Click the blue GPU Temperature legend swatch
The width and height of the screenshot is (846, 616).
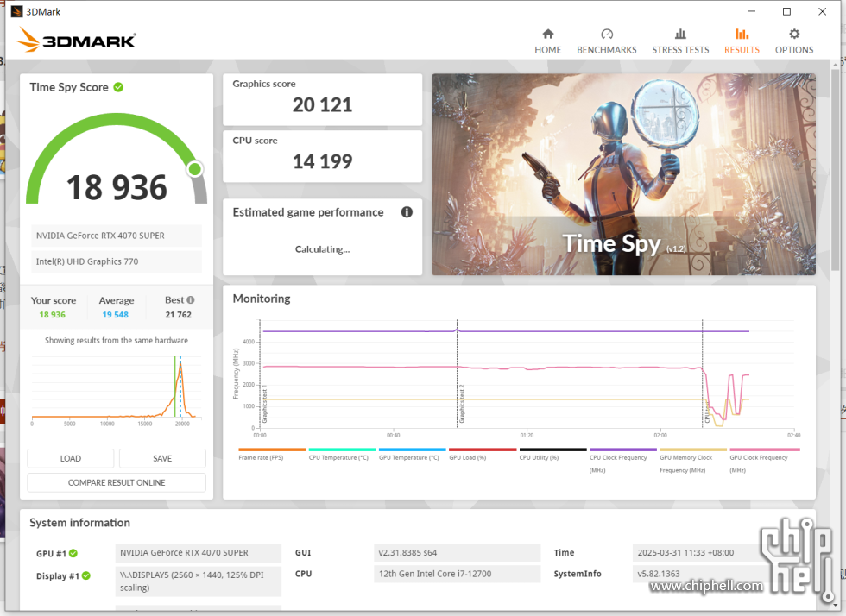pyautogui.click(x=413, y=449)
